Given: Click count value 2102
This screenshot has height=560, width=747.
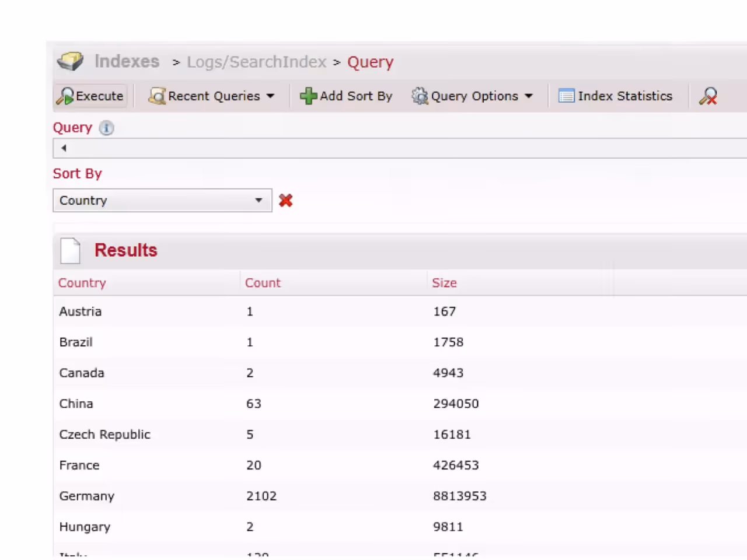Looking at the screenshot, I should click(261, 496).
